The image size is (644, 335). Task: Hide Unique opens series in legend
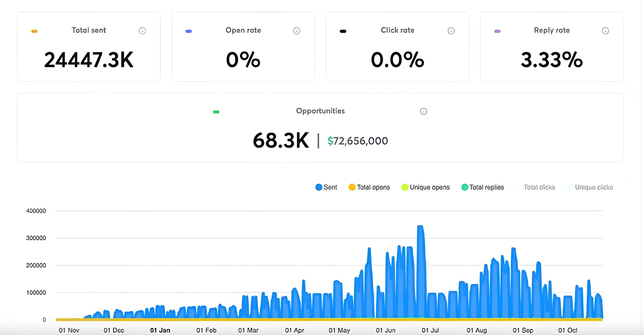425,187
